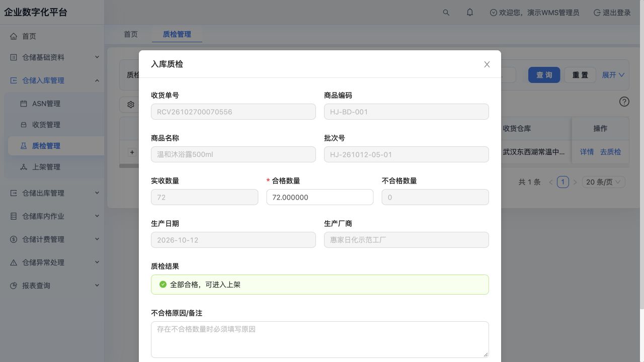Focus the 合格数量 input field
Viewport: 644px width, 362px height.
pyautogui.click(x=320, y=197)
